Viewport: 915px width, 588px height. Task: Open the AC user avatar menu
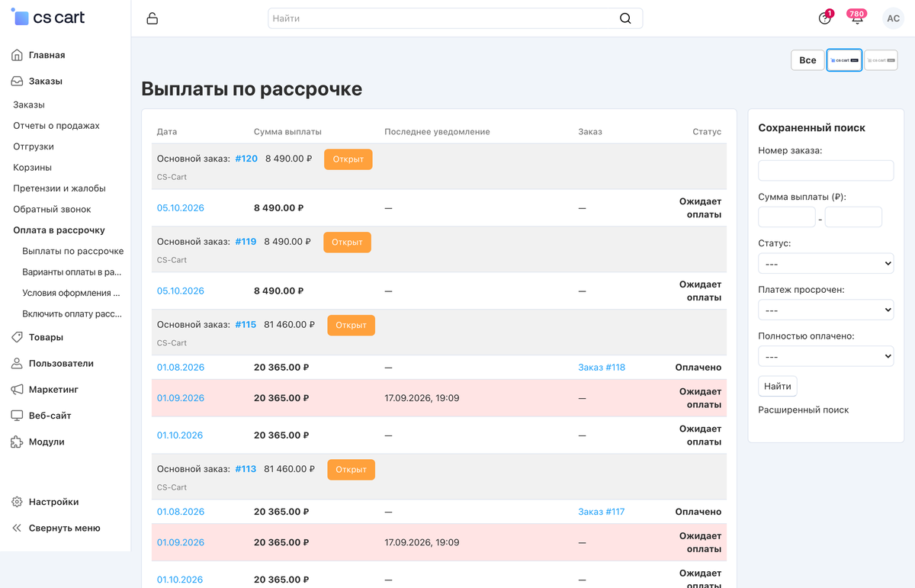coord(893,18)
